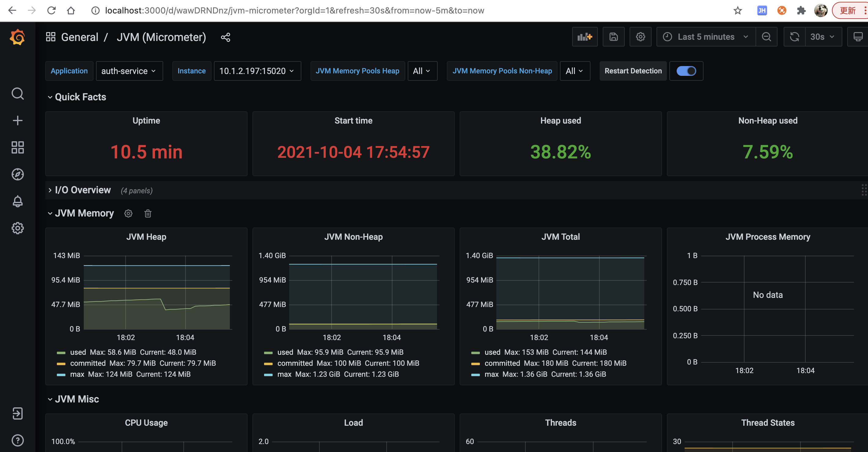868x452 pixels.
Task: Open the JVM Heap panel title menu
Action: (x=146, y=237)
